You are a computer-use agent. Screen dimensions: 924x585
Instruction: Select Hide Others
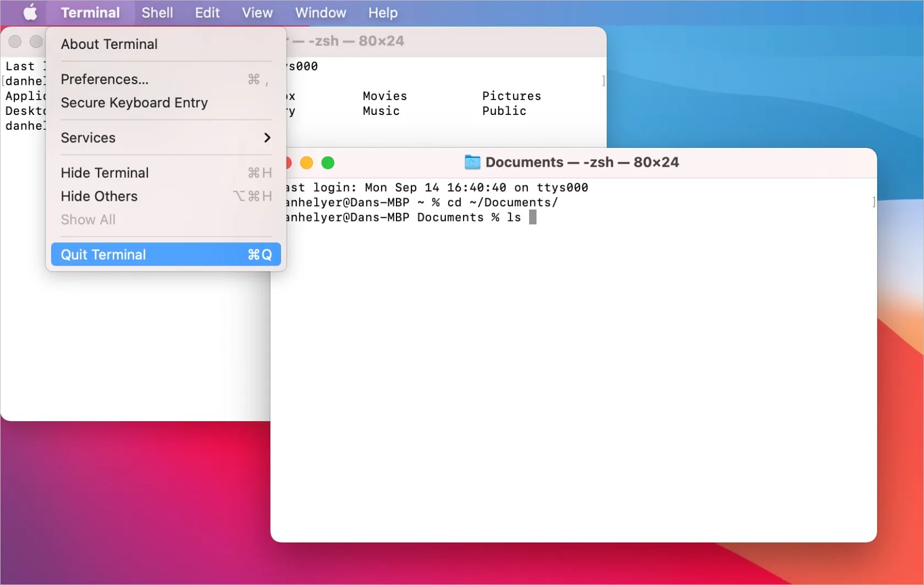coord(98,196)
